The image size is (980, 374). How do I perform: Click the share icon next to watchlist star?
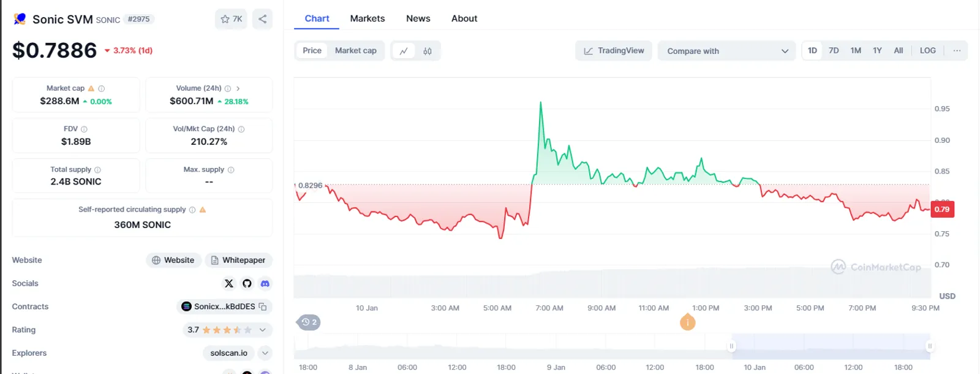(x=262, y=19)
